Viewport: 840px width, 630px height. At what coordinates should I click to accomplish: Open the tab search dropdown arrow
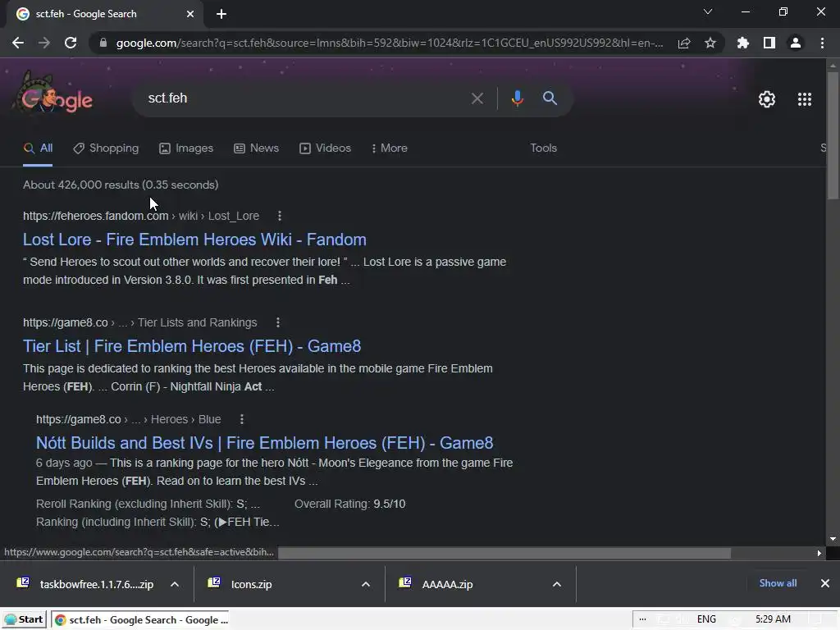pos(708,11)
